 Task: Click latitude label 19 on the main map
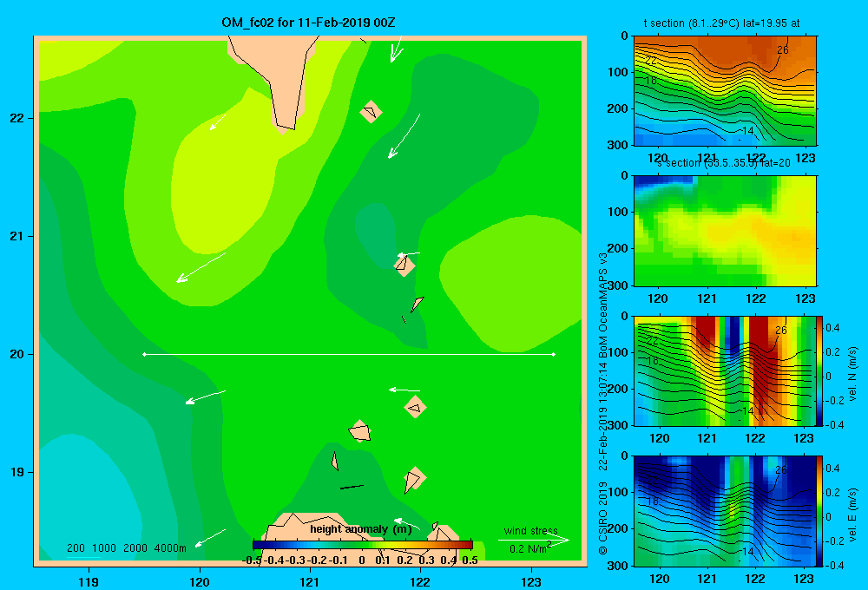coord(17,472)
